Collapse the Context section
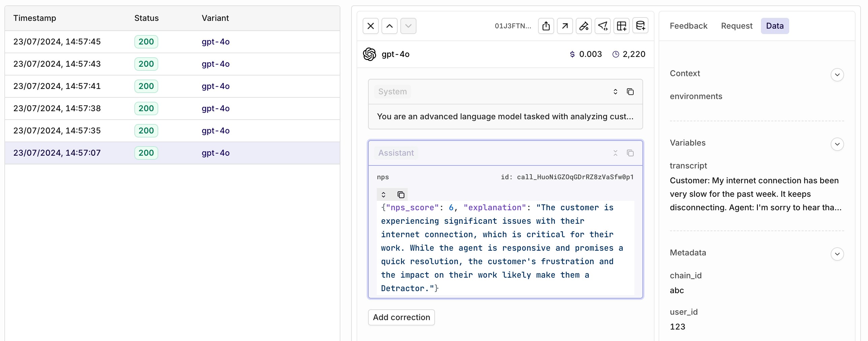 point(837,74)
